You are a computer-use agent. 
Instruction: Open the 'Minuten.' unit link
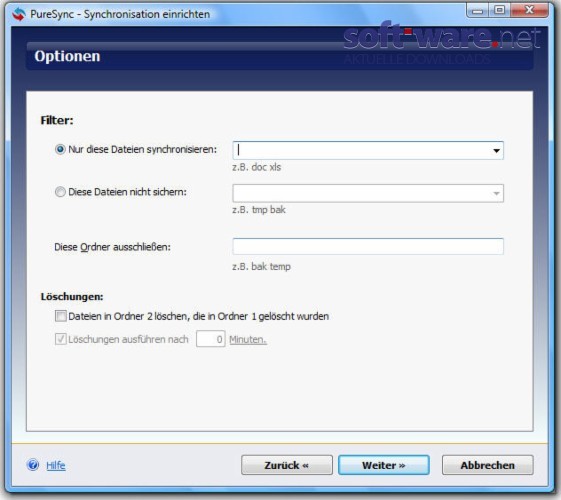(248, 339)
